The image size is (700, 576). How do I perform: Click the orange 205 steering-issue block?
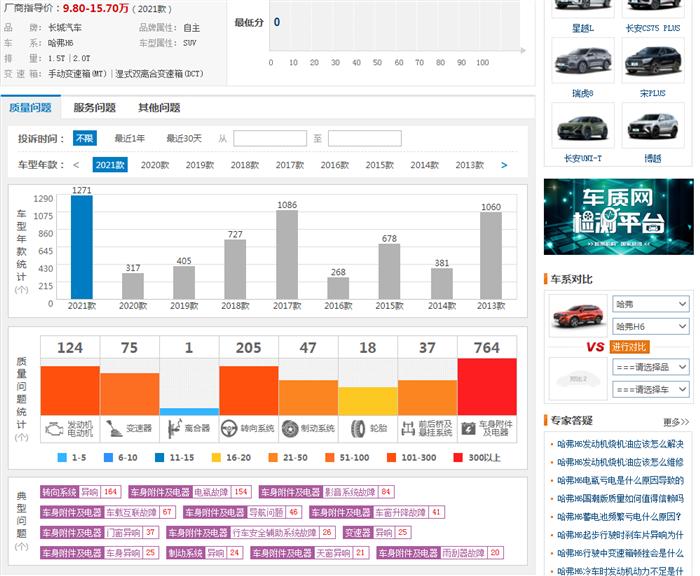click(249, 391)
